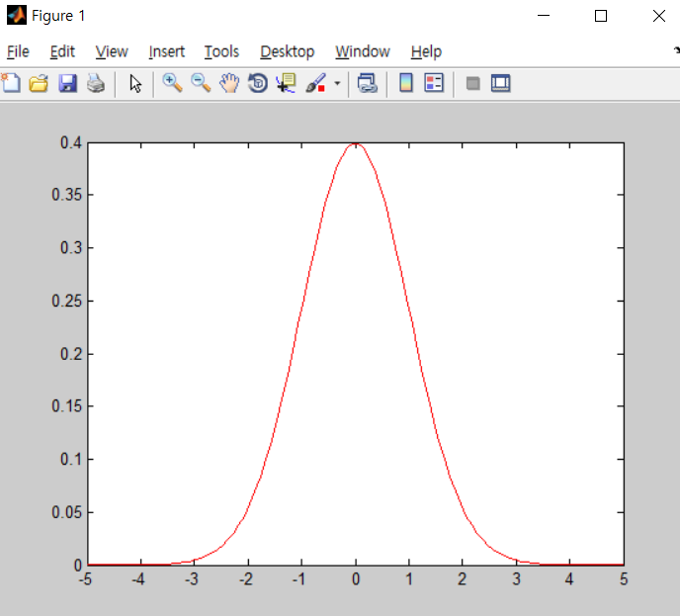Select the Edit Plot arrow tool
This screenshot has height=616, width=680.
[135, 83]
